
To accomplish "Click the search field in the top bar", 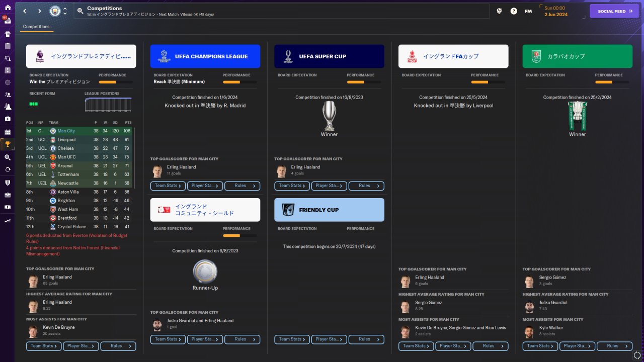I will tap(282, 11).
